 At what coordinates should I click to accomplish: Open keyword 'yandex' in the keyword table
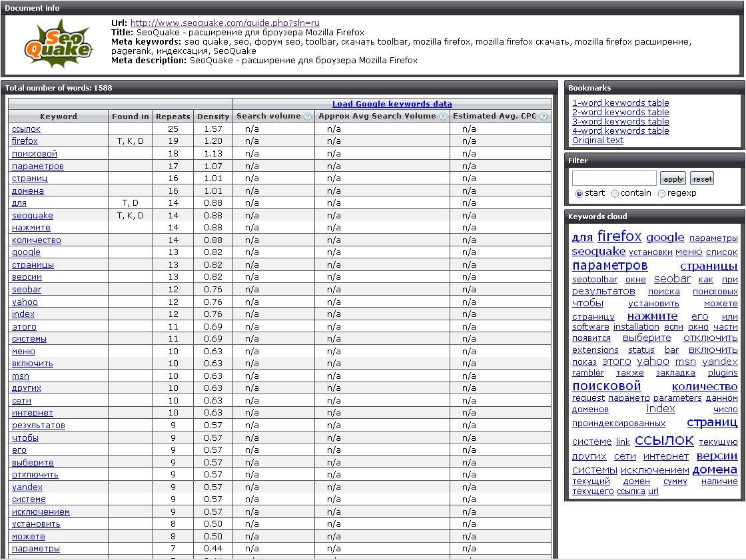tap(27, 487)
